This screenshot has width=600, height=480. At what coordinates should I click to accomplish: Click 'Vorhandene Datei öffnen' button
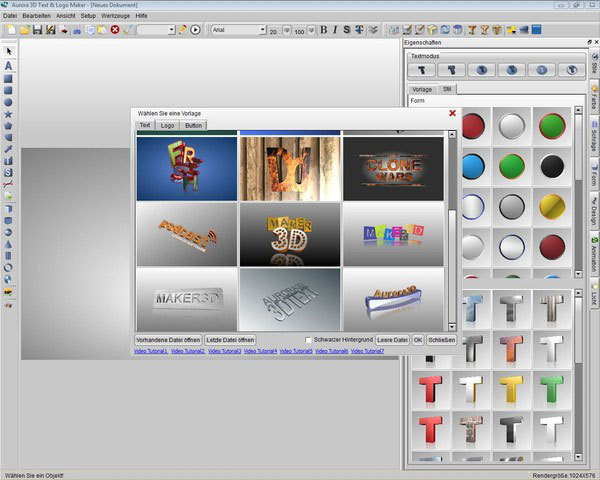(168, 340)
